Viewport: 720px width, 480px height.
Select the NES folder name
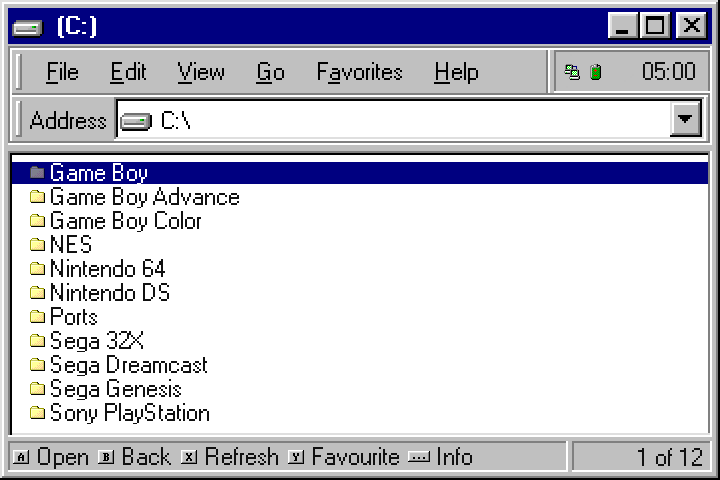[71, 245]
